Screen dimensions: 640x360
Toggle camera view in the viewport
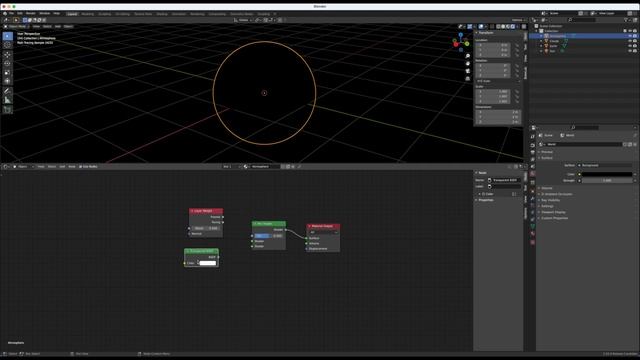click(x=468, y=71)
